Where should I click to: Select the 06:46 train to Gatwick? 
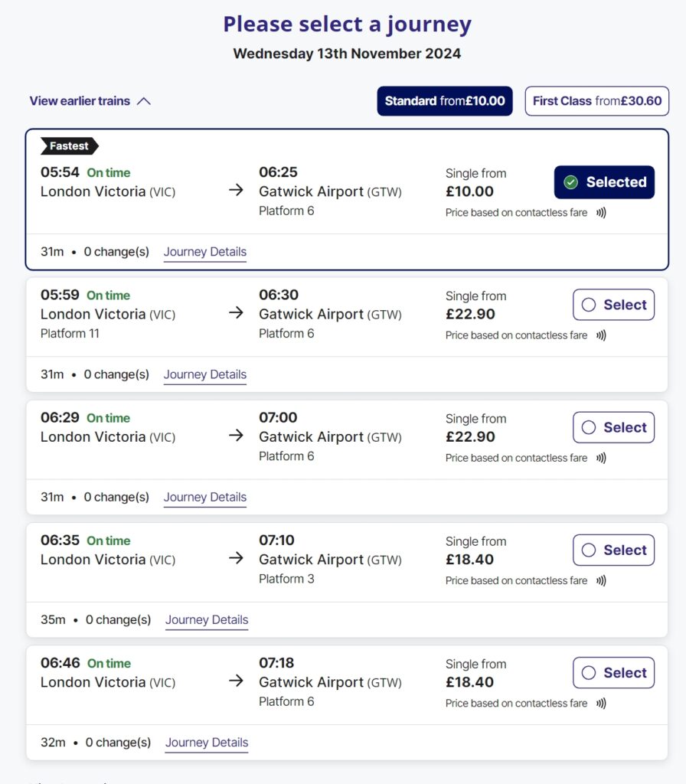click(613, 672)
